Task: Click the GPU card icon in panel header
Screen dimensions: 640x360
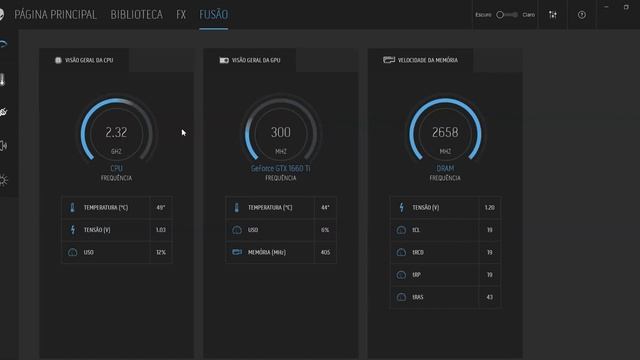Action: point(224,60)
